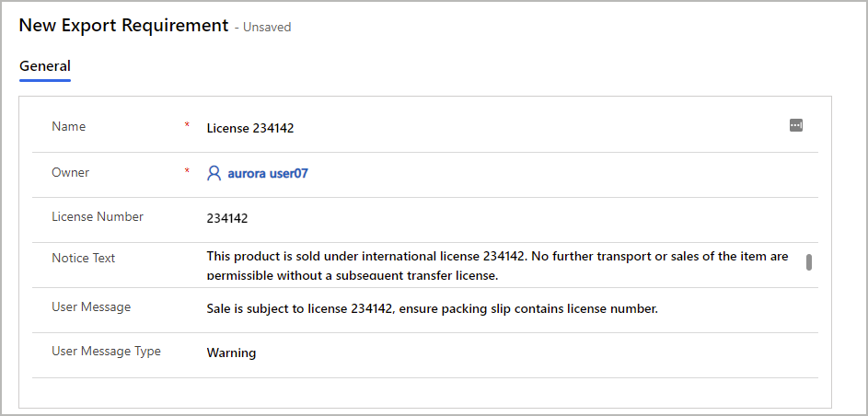The height and width of the screenshot is (416, 868).
Task: Click the person icon before aurora user07
Action: coord(214,174)
